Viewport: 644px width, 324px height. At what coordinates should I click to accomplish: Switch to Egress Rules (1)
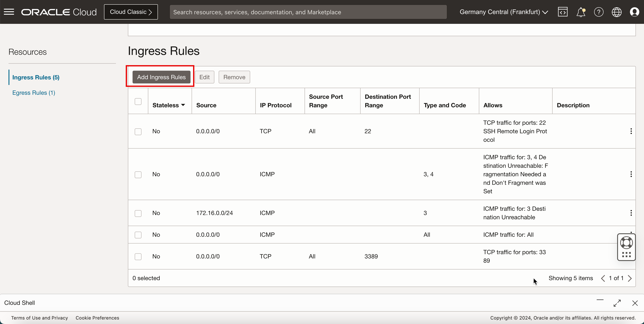[x=34, y=93]
